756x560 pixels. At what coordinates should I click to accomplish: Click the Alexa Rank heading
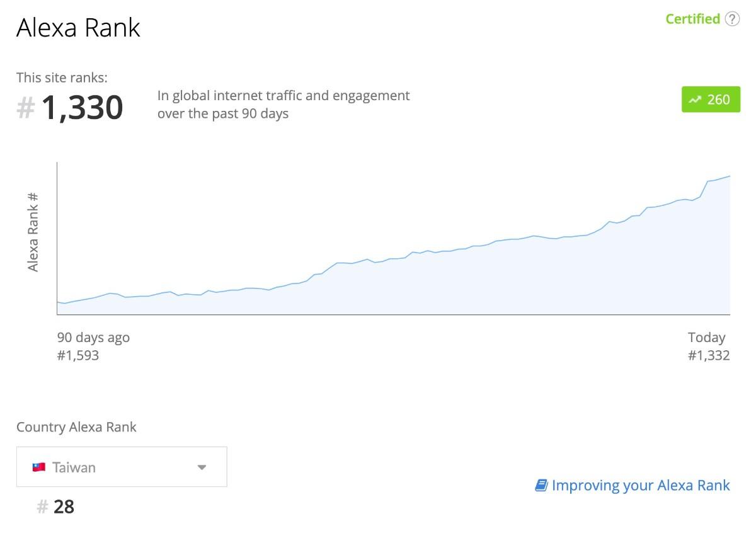click(78, 28)
